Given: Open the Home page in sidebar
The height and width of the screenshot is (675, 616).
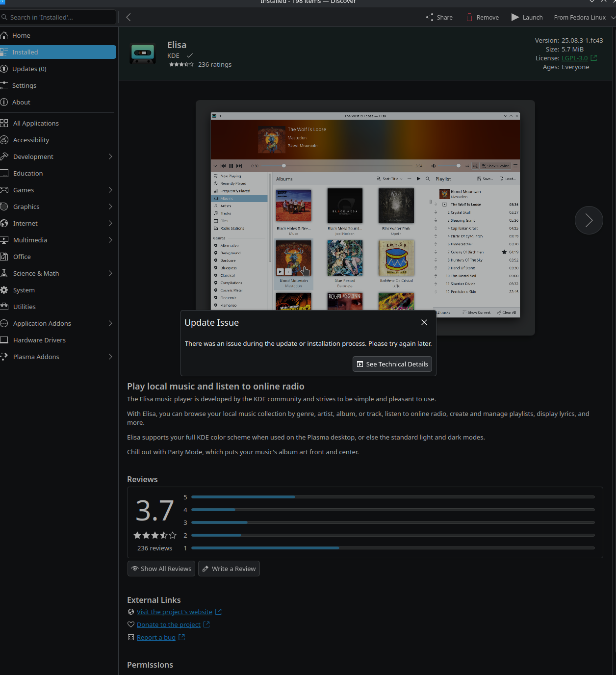Looking at the screenshot, I should [x=21, y=35].
